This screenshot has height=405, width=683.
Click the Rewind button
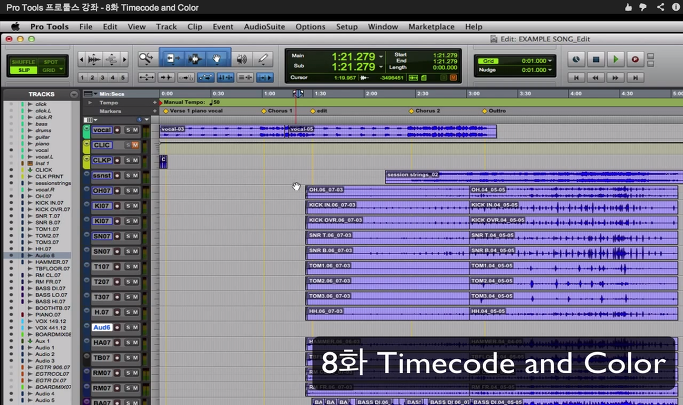[595, 78]
